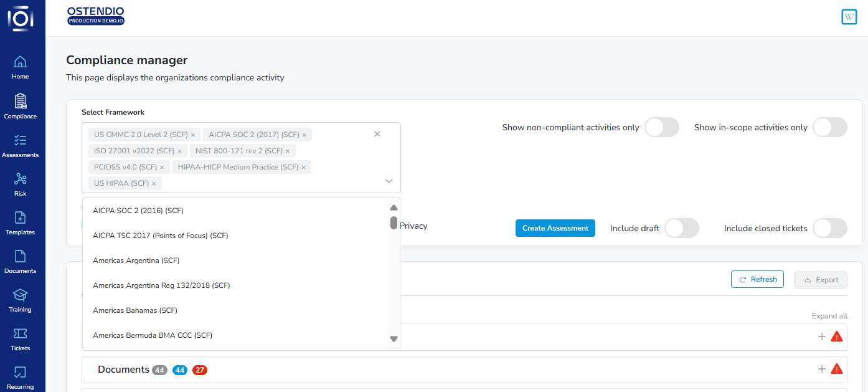Click Expand all link
This screenshot has height=392, width=868.
click(829, 316)
